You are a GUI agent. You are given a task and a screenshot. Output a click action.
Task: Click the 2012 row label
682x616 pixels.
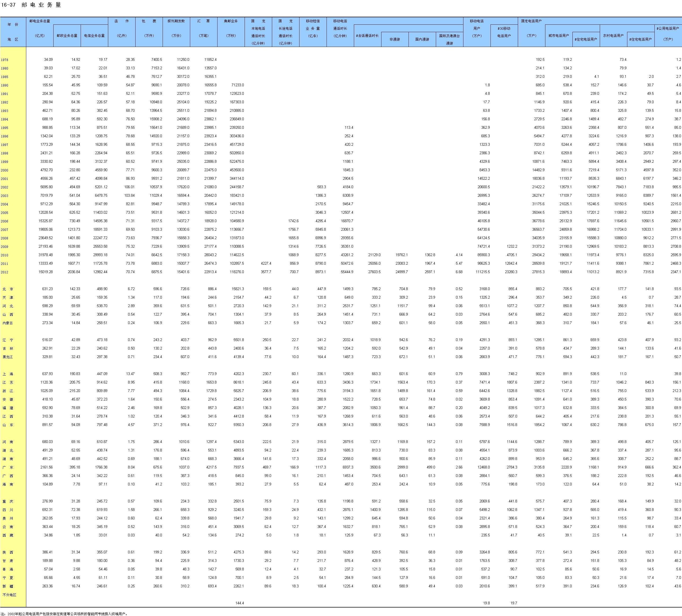pyautogui.click(x=5, y=272)
